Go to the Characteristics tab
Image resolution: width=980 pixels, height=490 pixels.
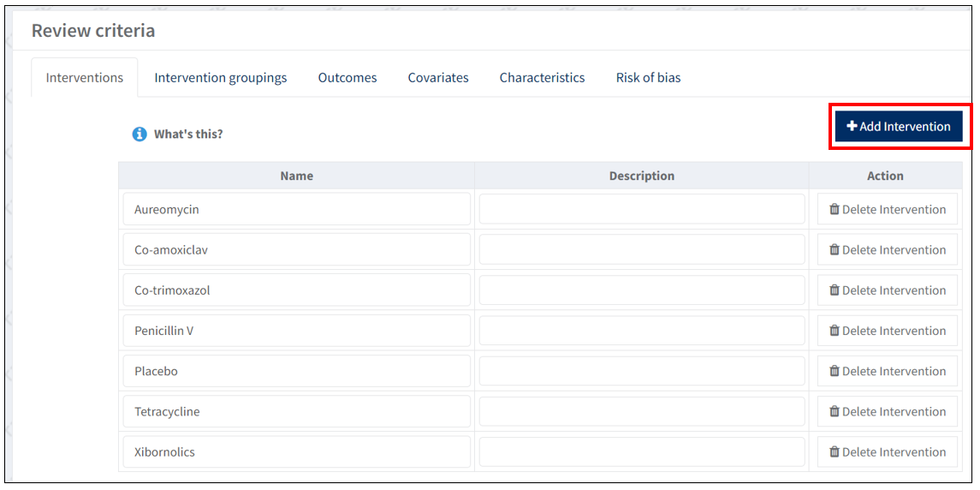(x=542, y=78)
